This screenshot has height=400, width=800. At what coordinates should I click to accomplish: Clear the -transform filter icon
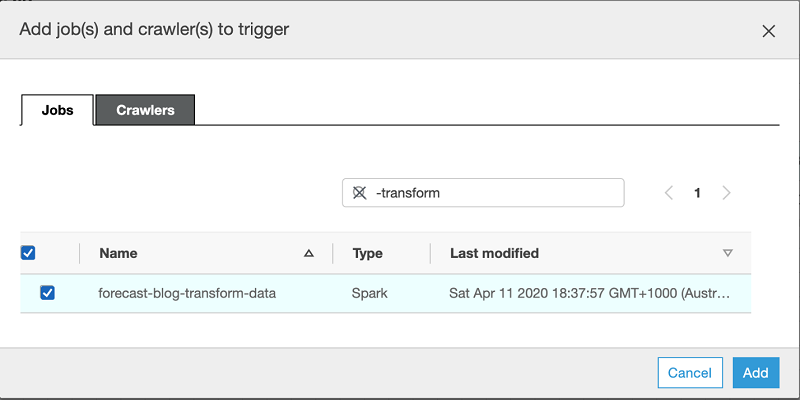pyautogui.click(x=360, y=193)
